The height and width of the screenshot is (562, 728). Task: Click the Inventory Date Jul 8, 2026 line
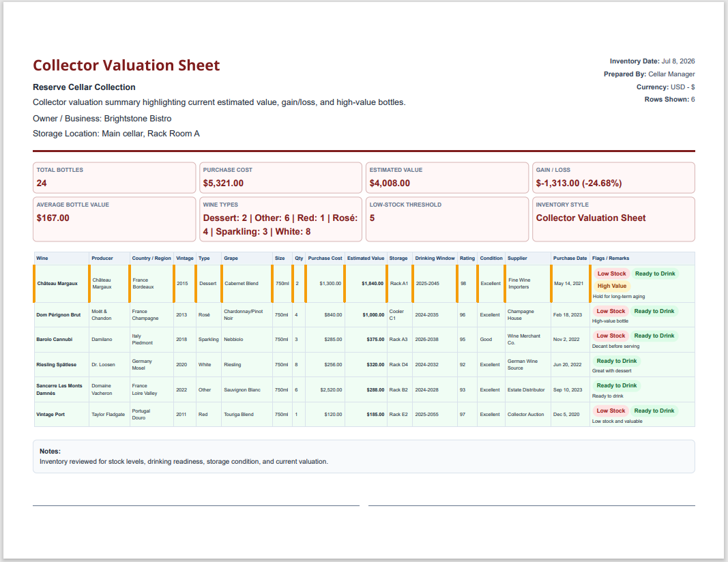[652, 61]
